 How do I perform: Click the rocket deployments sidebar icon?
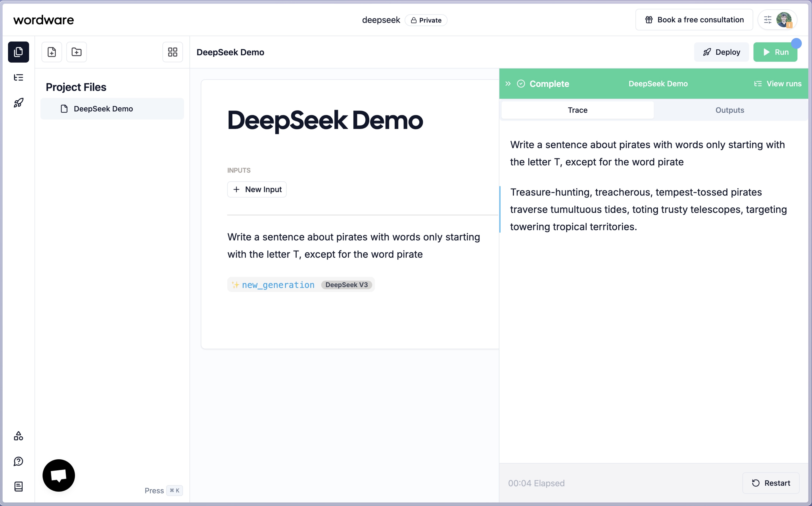pos(18,103)
